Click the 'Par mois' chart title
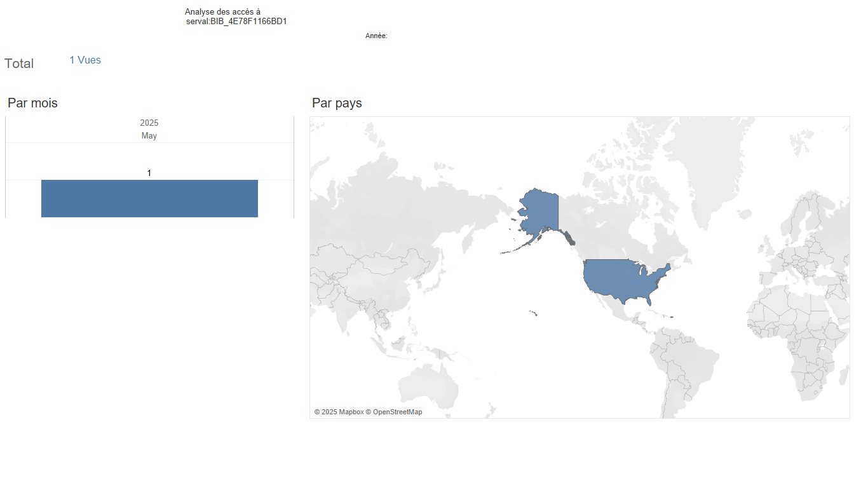This screenshot has width=868, height=488. pyautogui.click(x=32, y=103)
